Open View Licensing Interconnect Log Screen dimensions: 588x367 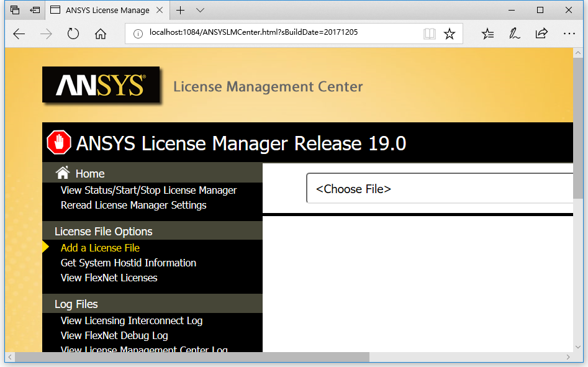click(132, 321)
